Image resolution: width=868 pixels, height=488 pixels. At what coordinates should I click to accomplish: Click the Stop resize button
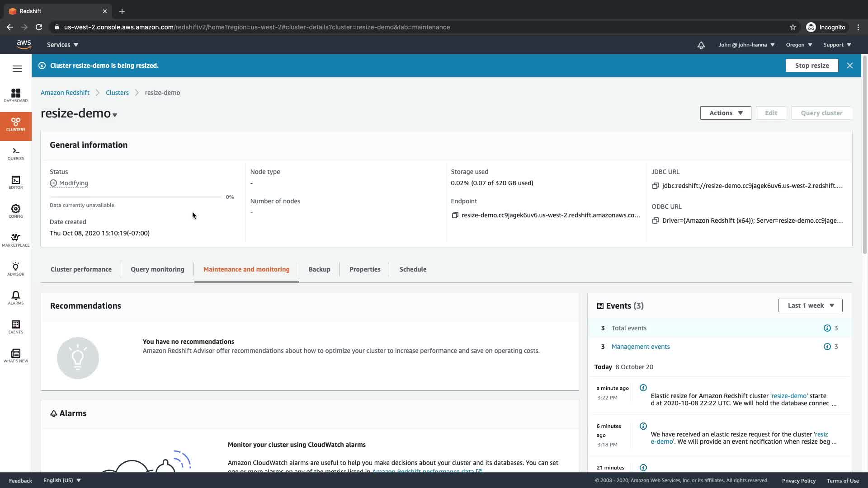811,66
